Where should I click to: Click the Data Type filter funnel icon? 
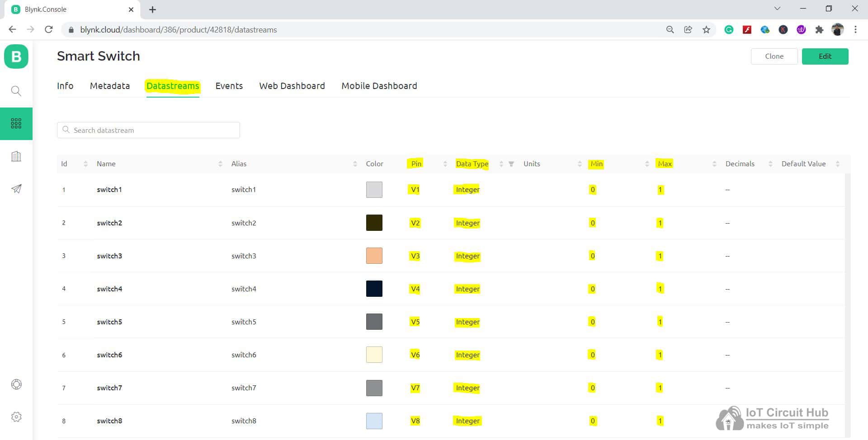[511, 164]
